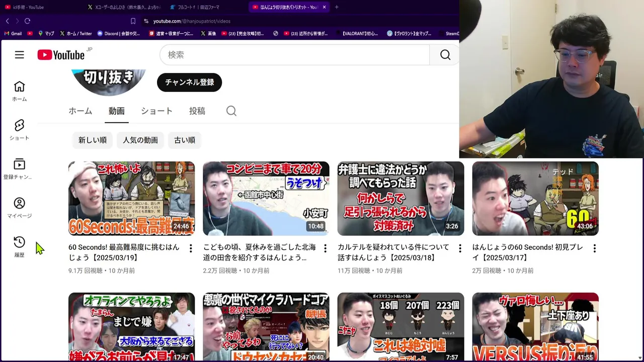Open the channel 投稿 tab
Image resolution: width=644 pixels, height=362 pixels.
pos(197,111)
